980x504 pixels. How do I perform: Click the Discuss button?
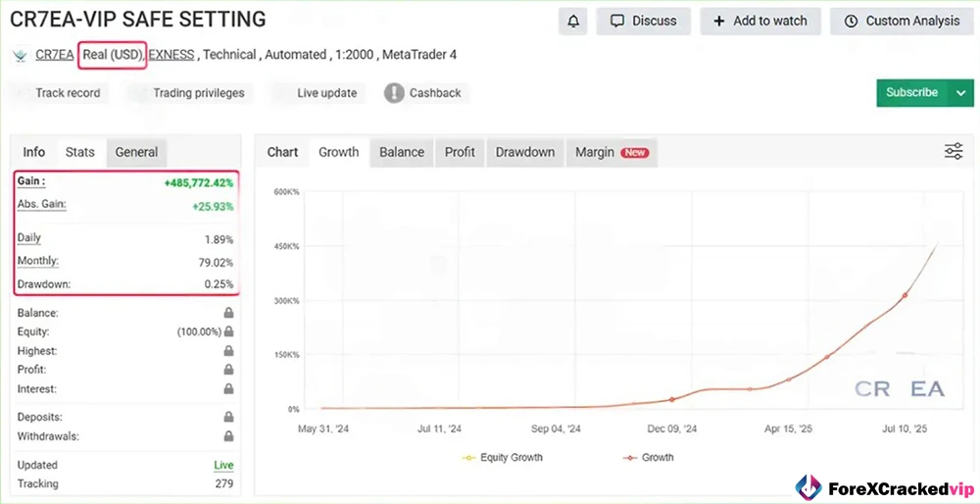click(x=643, y=22)
